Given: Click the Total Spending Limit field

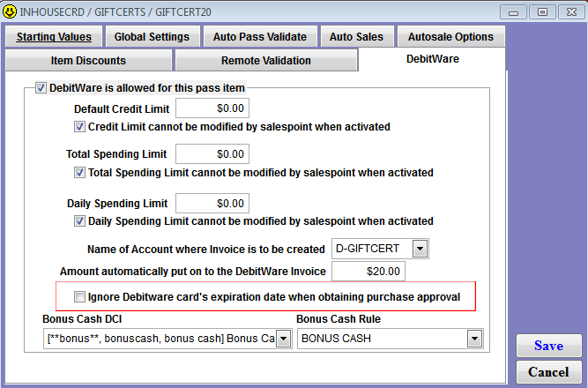Looking at the screenshot, I should point(212,153).
